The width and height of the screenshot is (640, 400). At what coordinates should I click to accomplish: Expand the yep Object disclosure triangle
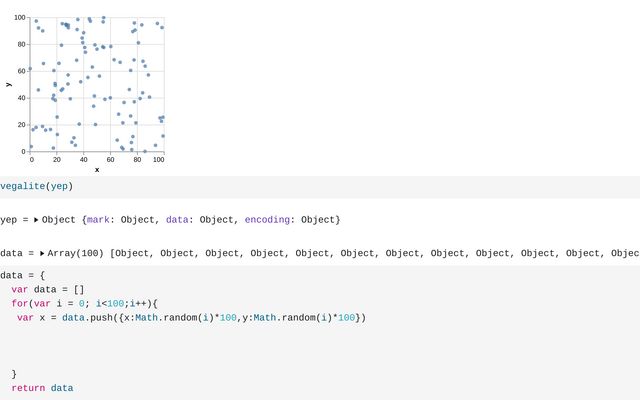[x=37, y=219]
